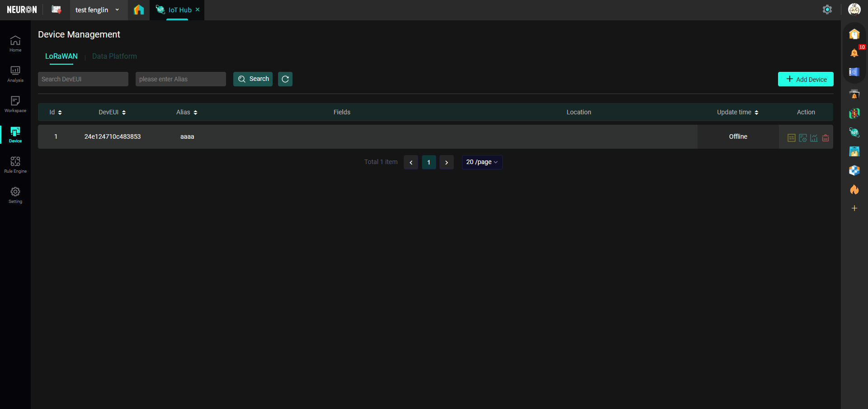The image size is (868, 409).
Task: Click the Search DevEUI input field
Action: click(83, 79)
